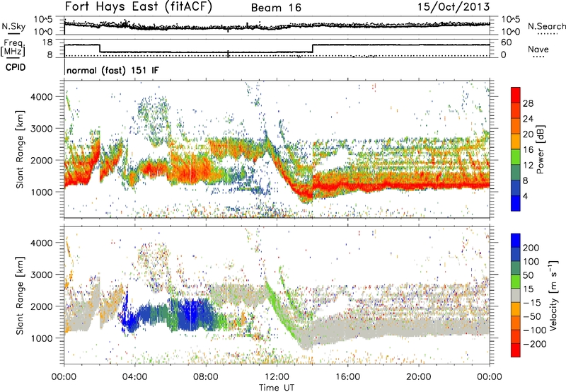Click the "60" Nave axis tick label

tap(506, 42)
